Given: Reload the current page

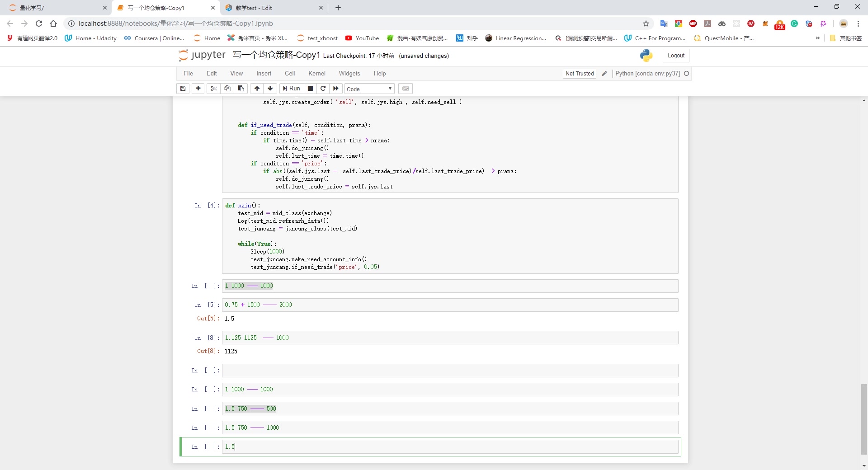Looking at the screenshot, I should (39, 23).
